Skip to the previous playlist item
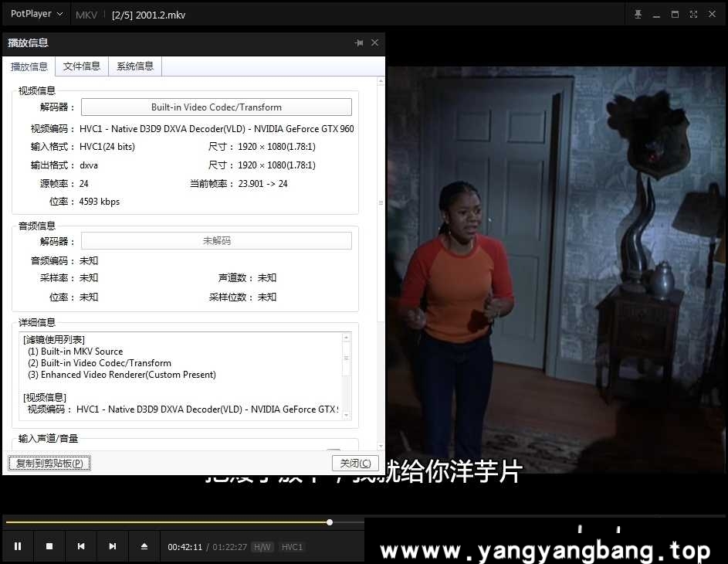Image resolution: width=728 pixels, height=564 pixels. tap(80, 546)
